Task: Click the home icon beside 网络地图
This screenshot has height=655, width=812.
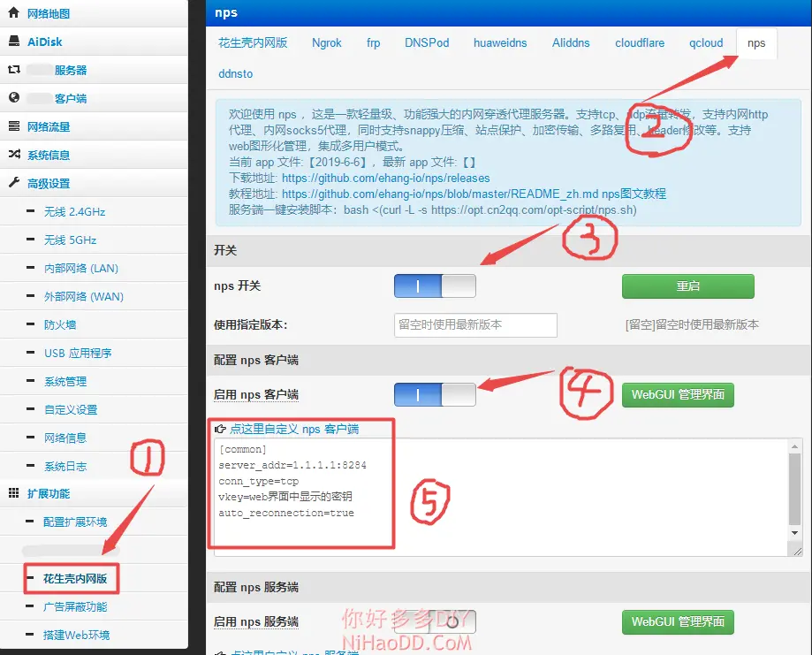Action: [14, 12]
